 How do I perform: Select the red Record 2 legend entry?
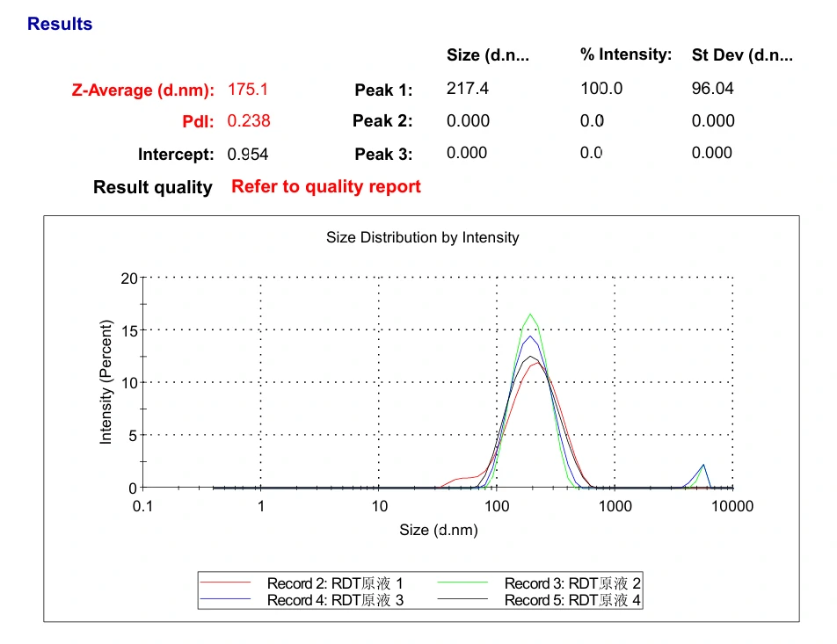point(335,583)
